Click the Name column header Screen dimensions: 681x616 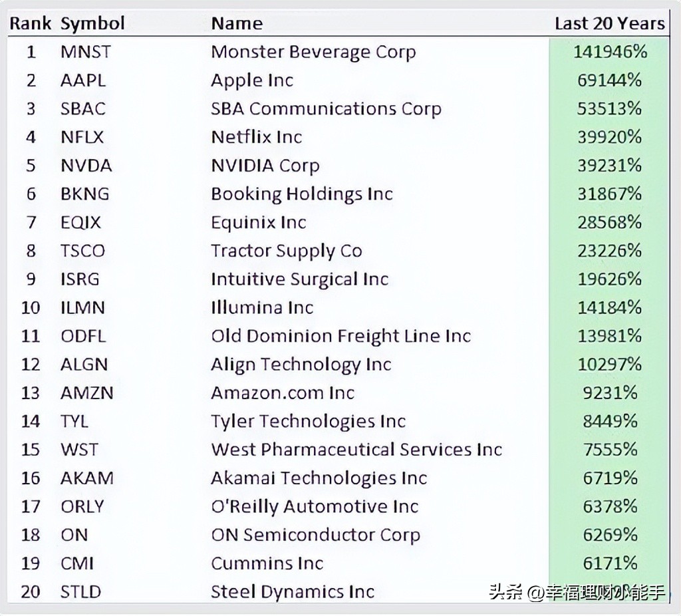pos(237,24)
